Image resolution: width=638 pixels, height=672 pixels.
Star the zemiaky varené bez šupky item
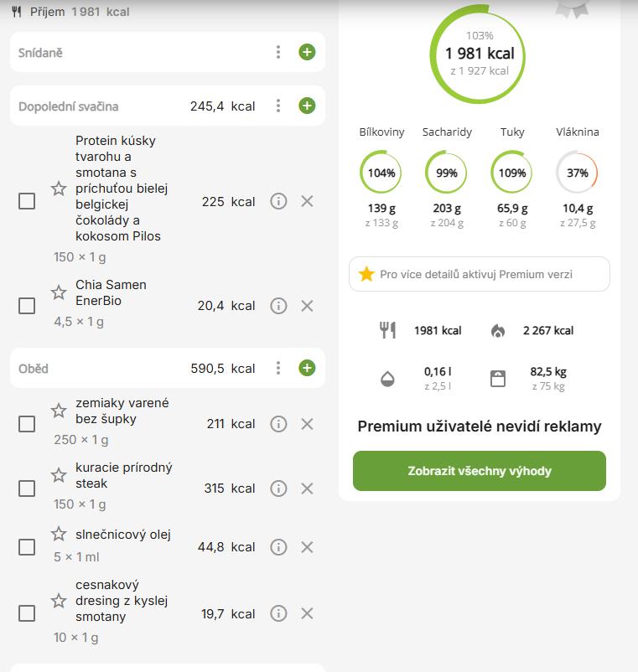tap(59, 411)
